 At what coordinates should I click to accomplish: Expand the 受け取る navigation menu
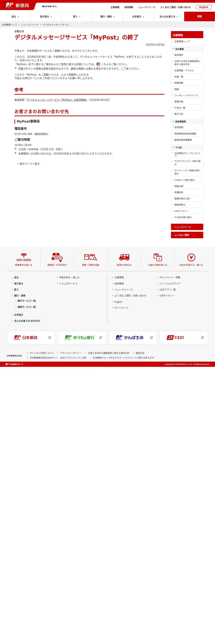(46, 17)
